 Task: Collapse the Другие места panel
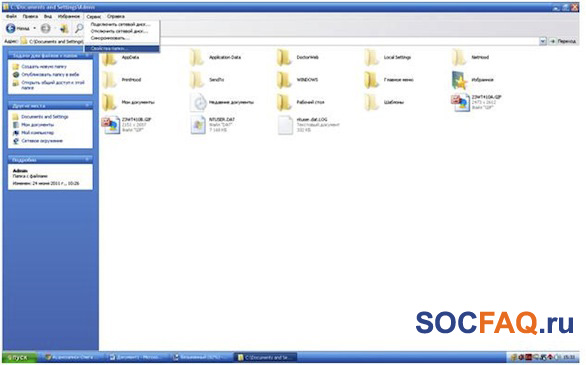[x=88, y=106]
